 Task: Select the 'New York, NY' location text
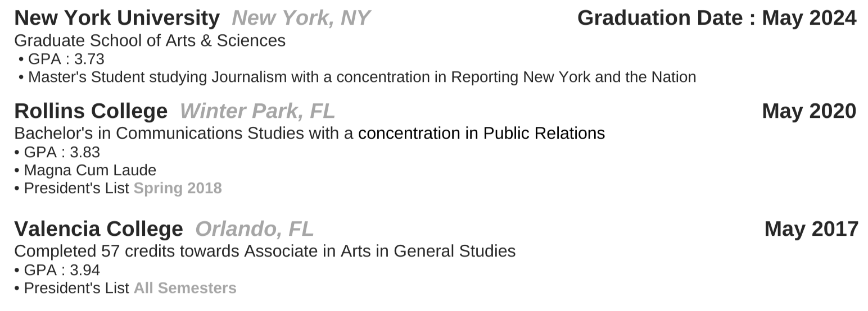point(301,18)
